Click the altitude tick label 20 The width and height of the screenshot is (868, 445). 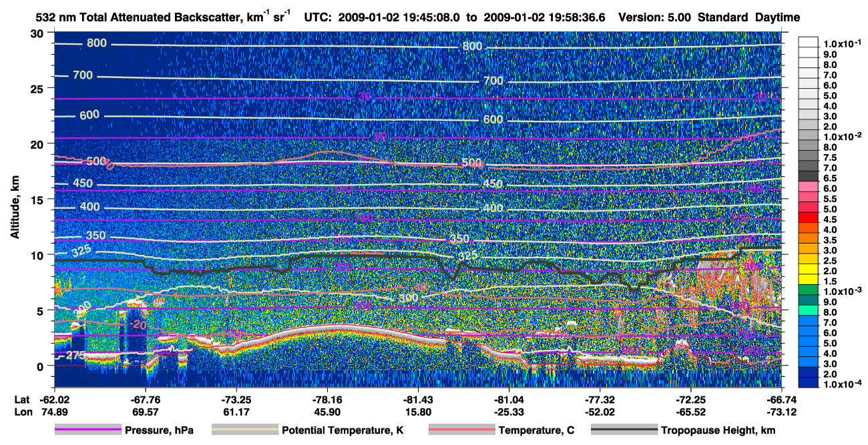pyautogui.click(x=39, y=143)
